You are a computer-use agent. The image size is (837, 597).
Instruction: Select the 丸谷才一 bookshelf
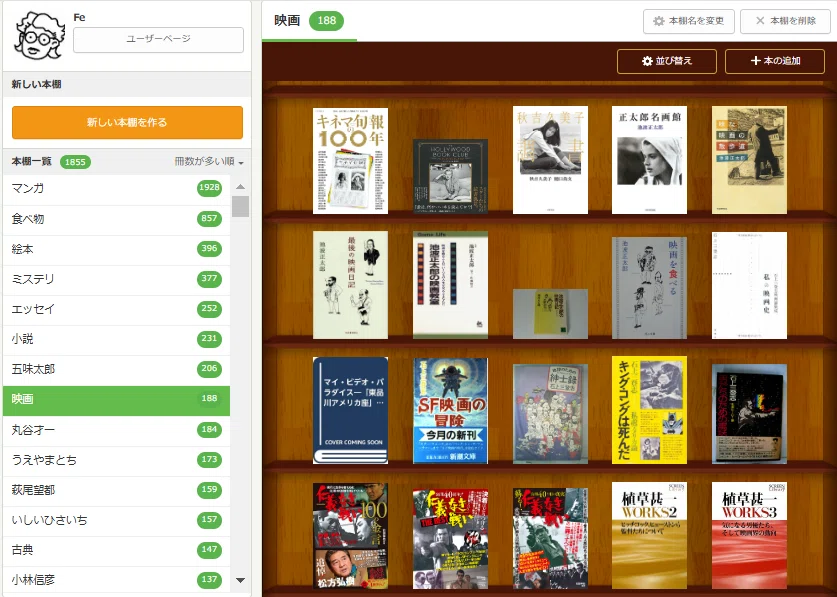coord(116,429)
